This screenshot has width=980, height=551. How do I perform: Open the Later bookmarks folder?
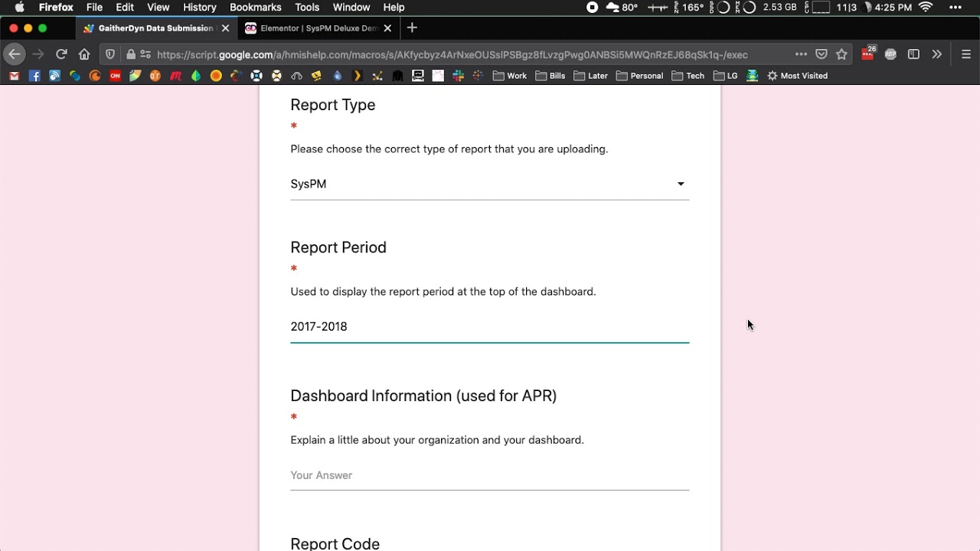591,76
